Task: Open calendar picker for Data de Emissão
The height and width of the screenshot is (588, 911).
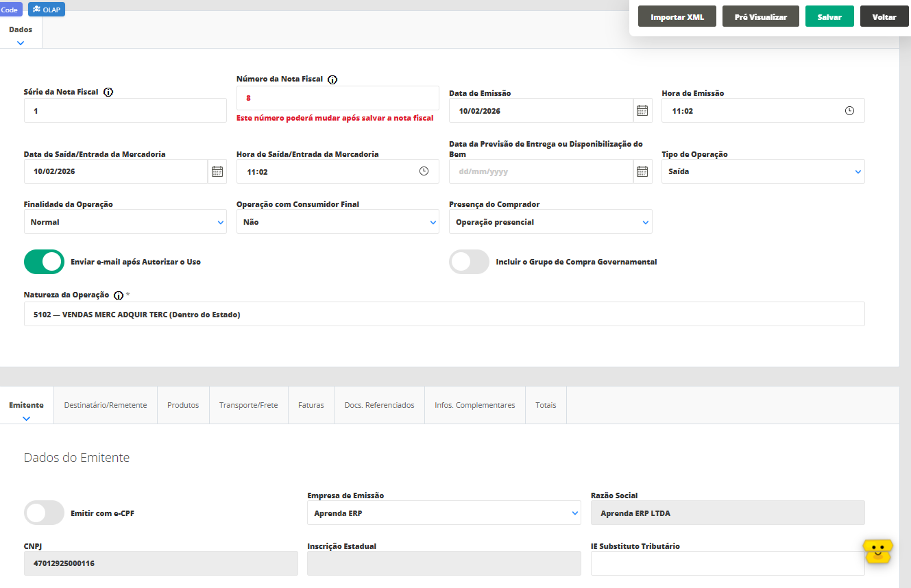Action: point(642,110)
